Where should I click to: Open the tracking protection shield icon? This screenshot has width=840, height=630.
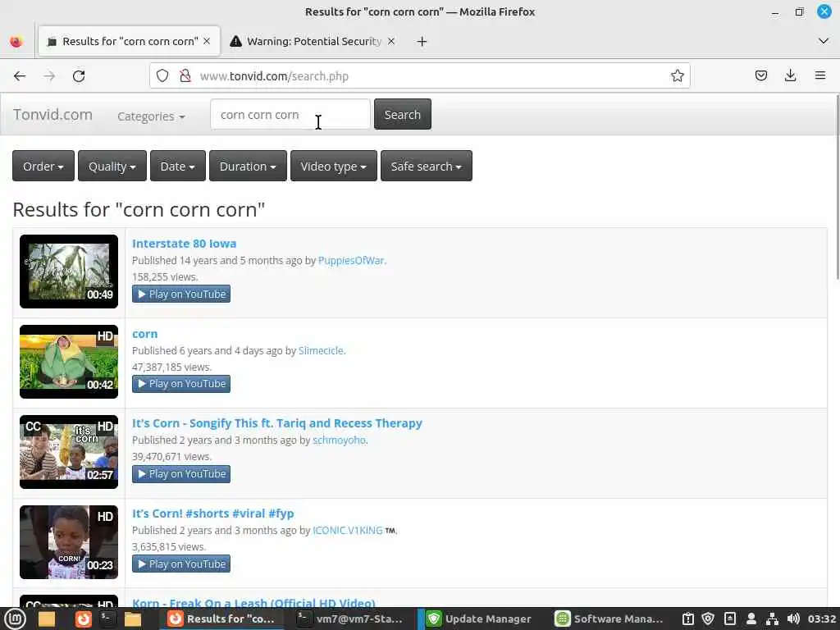162,76
